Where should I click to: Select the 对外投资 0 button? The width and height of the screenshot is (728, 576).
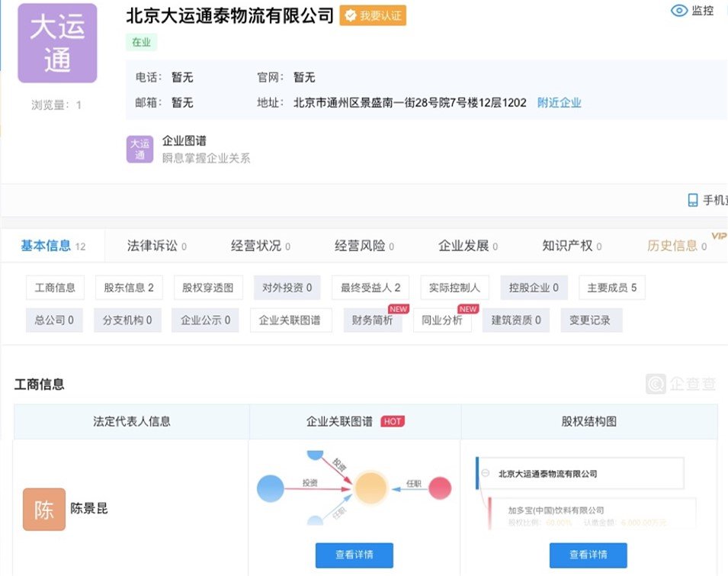coord(287,288)
